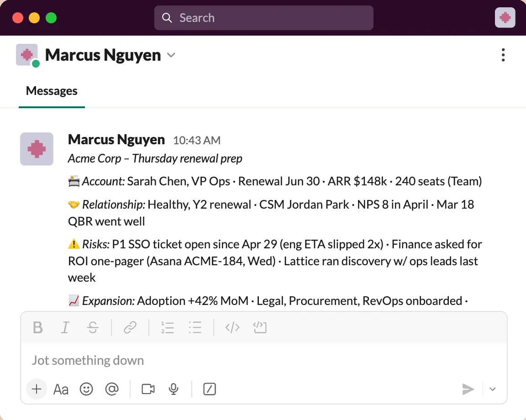Click the 'Risks:' label text
Image resolution: width=526 pixels, height=420 pixels.
(96, 244)
